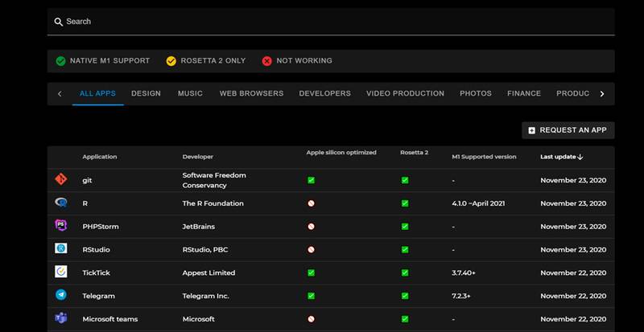Open the Developers tab
Viewport: 644px width, 332px height.
click(325, 93)
